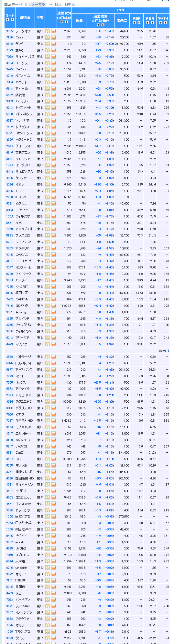Open the chart icon for DG row
Image resolution: width=175 pixels, height=644 pixels.
[54, 459]
